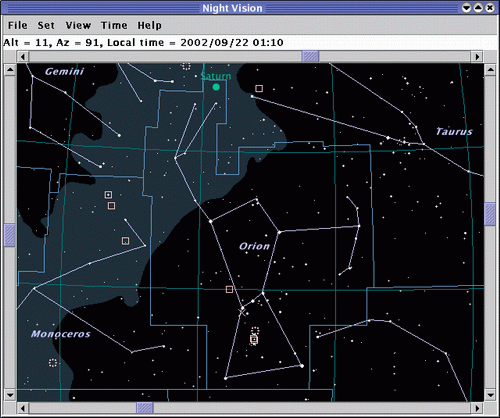Click the Orion constellation label

(x=254, y=246)
